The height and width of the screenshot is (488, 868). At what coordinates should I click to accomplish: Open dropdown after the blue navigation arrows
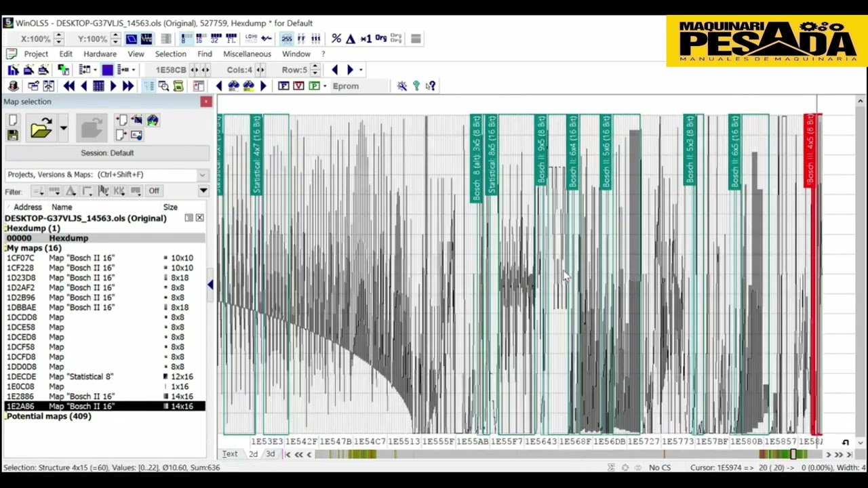[x=361, y=70]
